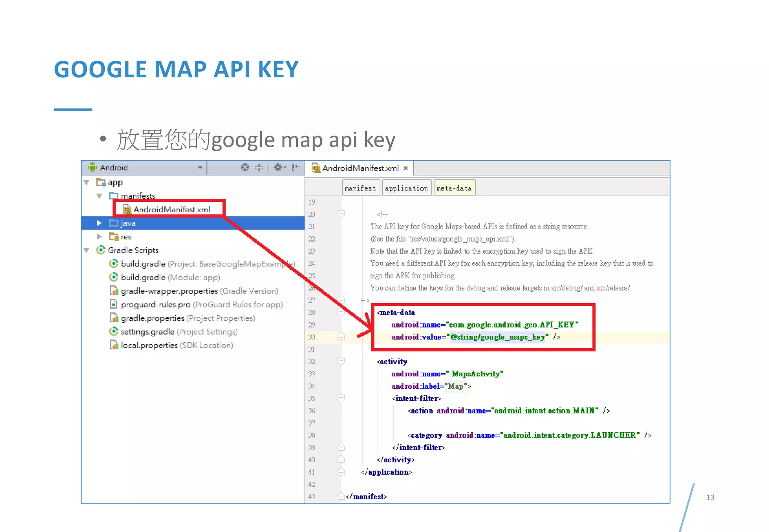Select the res folder row

(x=126, y=237)
